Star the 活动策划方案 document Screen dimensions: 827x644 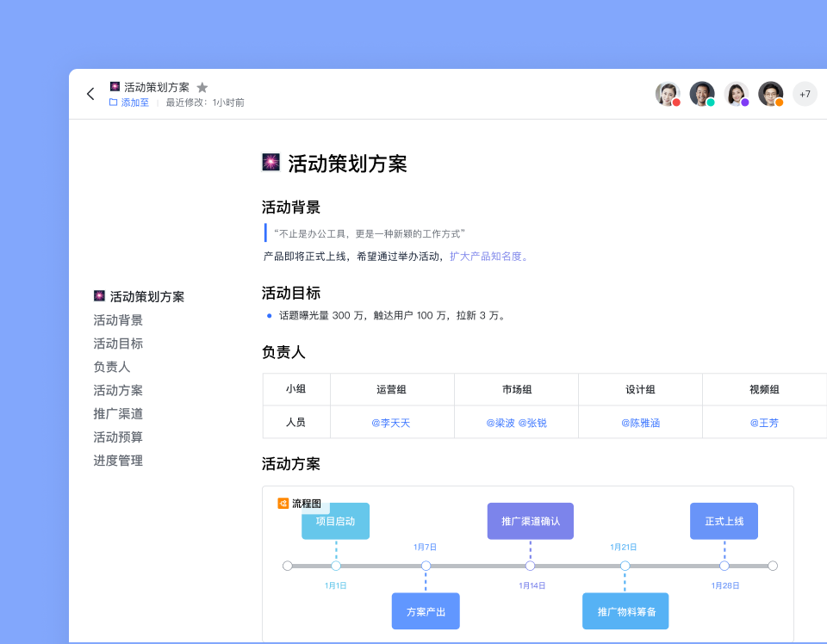click(x=202, y=87)
